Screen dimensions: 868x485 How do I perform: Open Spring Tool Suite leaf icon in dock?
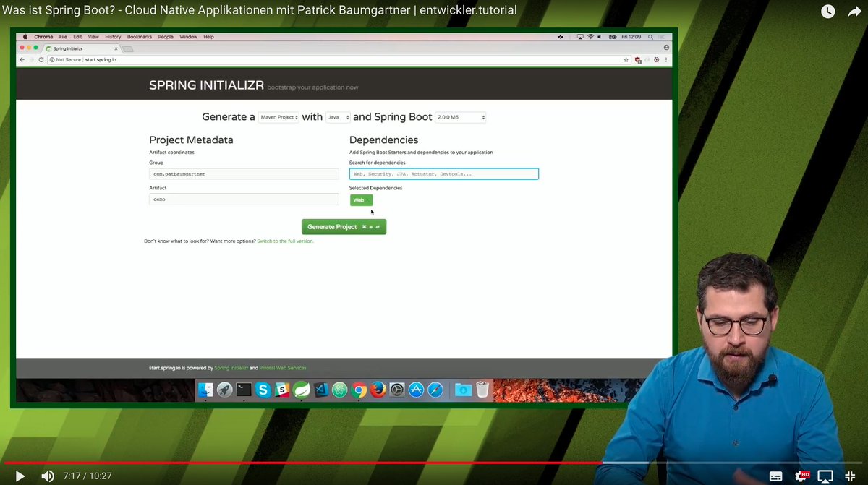(302, 390)
